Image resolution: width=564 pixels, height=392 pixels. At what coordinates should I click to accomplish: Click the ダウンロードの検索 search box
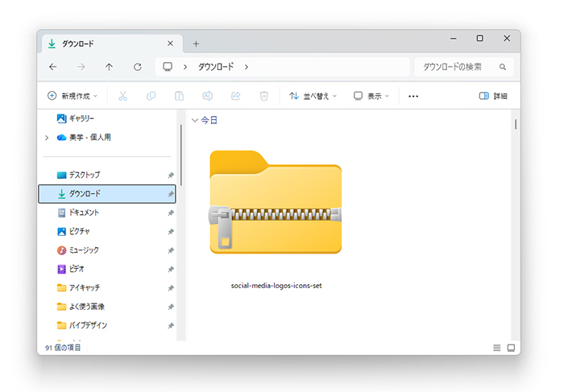[x=464, y=67]
